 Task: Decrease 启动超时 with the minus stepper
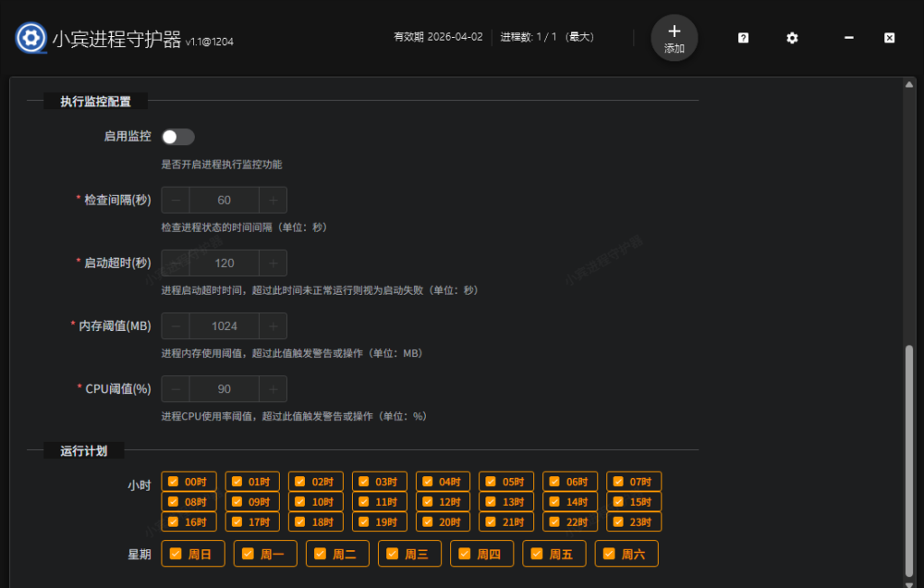(x=175, y=262)
